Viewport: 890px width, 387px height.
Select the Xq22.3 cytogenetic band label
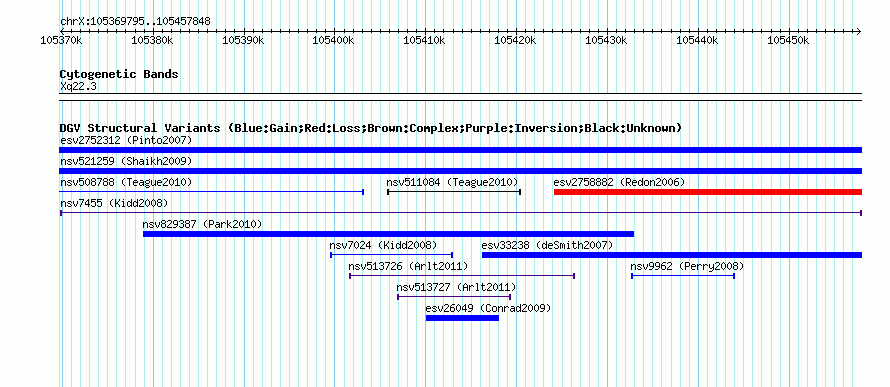click(78, 86)
